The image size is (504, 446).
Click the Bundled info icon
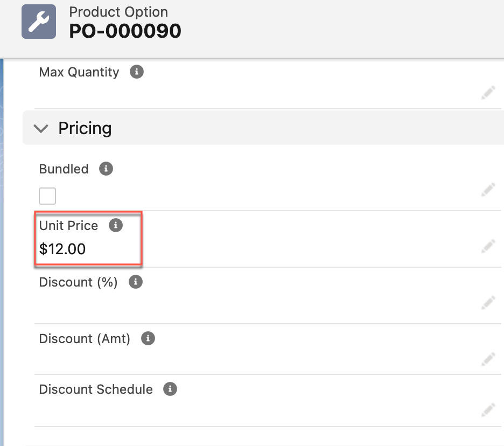(x=106, y=169)
